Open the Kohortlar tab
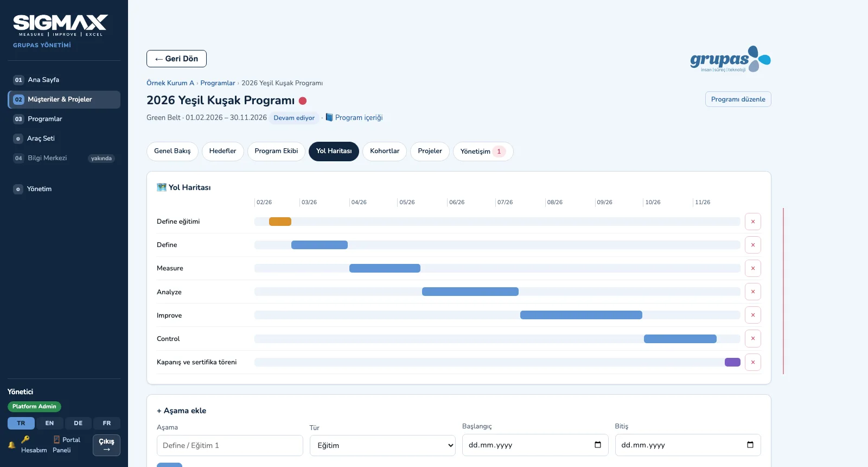The height and width of the screenshot is (467, 868). (385, 152)
